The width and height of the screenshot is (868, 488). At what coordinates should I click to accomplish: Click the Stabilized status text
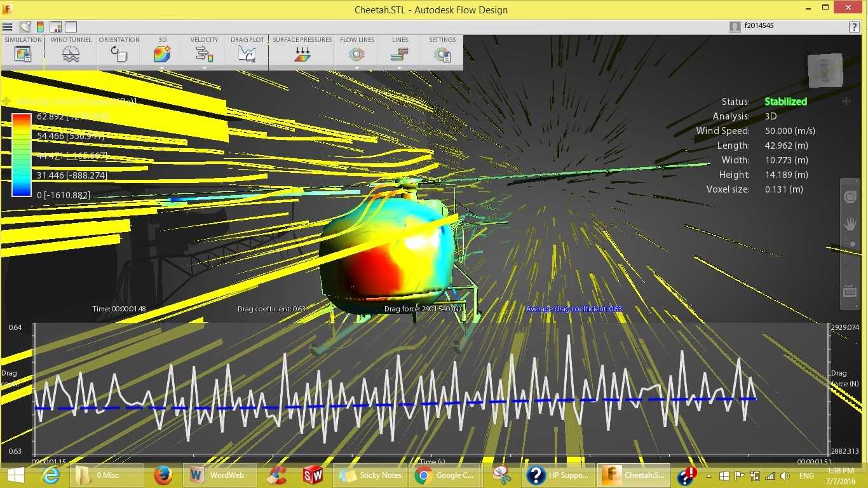pos(785,102)
